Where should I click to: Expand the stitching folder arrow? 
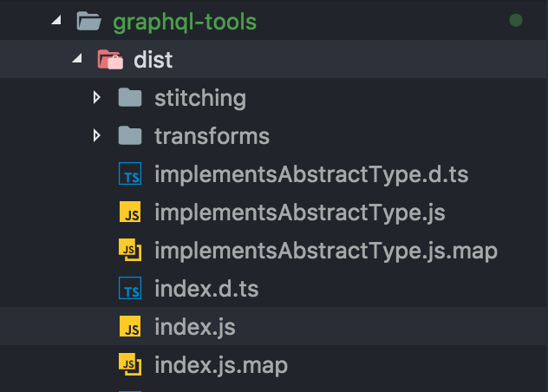coord(97,97)
